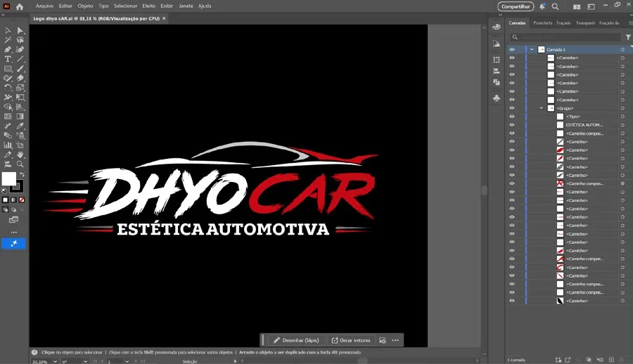Click the target circle for <Grupo>
The height and width of the screenshot is (364, 633).
pos(622,108)
